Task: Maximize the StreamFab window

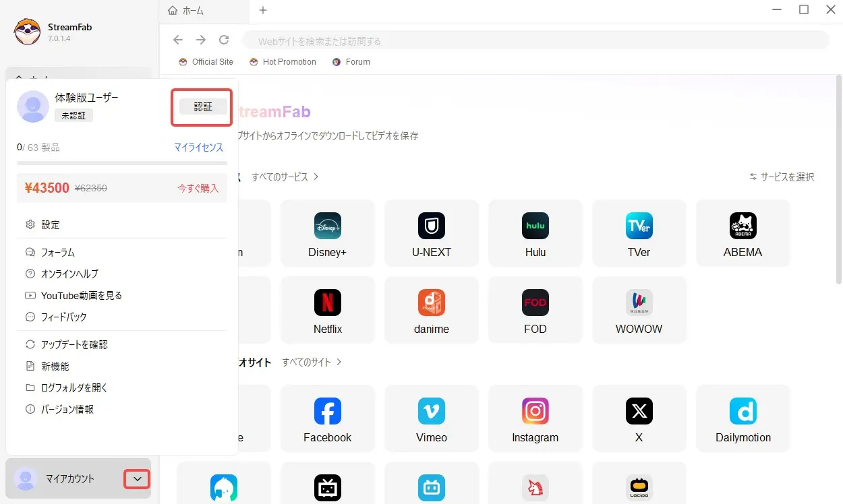Action: pos(804,9)
